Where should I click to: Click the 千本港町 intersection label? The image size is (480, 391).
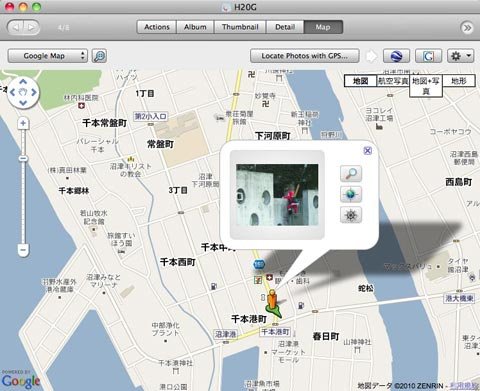pyautogui.click(x=275, y=332)
